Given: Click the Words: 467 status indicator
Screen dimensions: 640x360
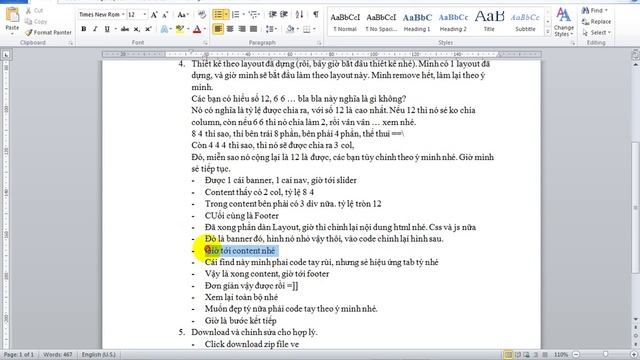Looking at the screenshot, I should (58, 354).
